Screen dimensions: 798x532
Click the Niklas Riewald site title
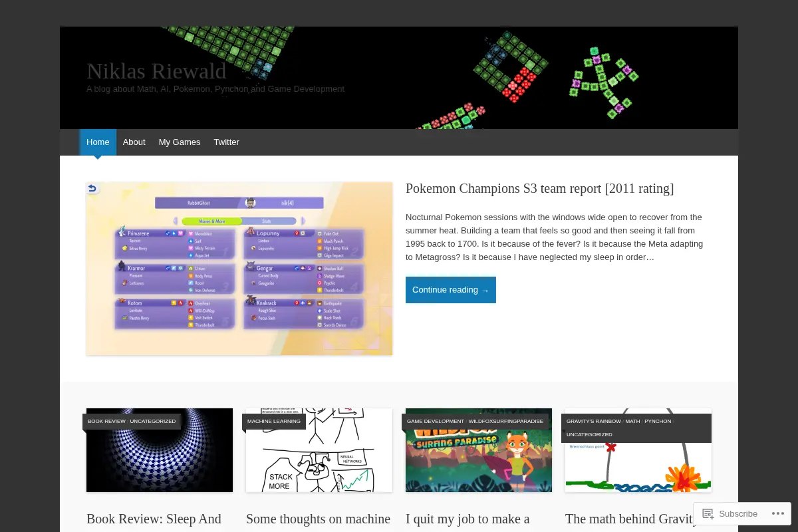click(x=156, y=70)
